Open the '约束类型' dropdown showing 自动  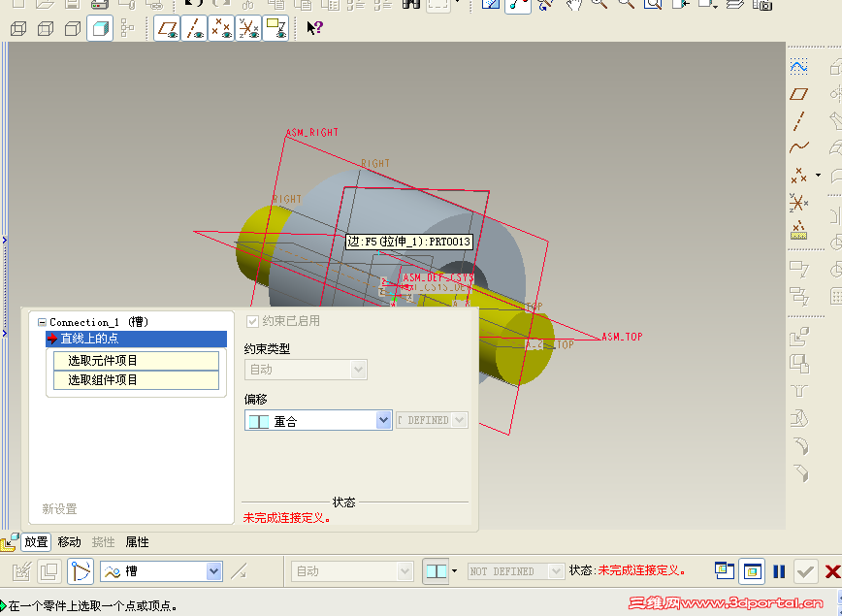point(306,370)
